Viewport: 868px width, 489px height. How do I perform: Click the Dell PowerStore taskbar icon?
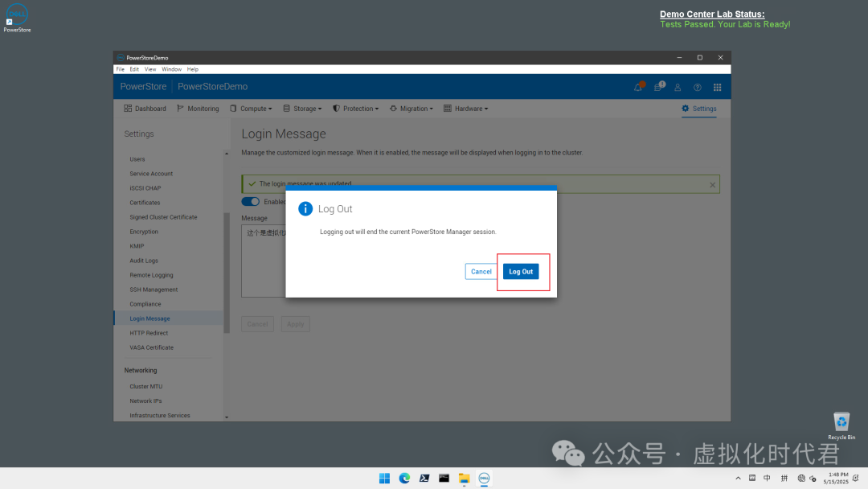(484, 478)
